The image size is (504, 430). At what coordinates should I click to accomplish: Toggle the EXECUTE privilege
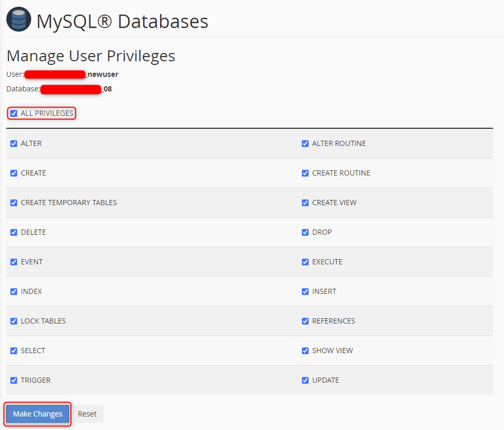coord(305,262)
